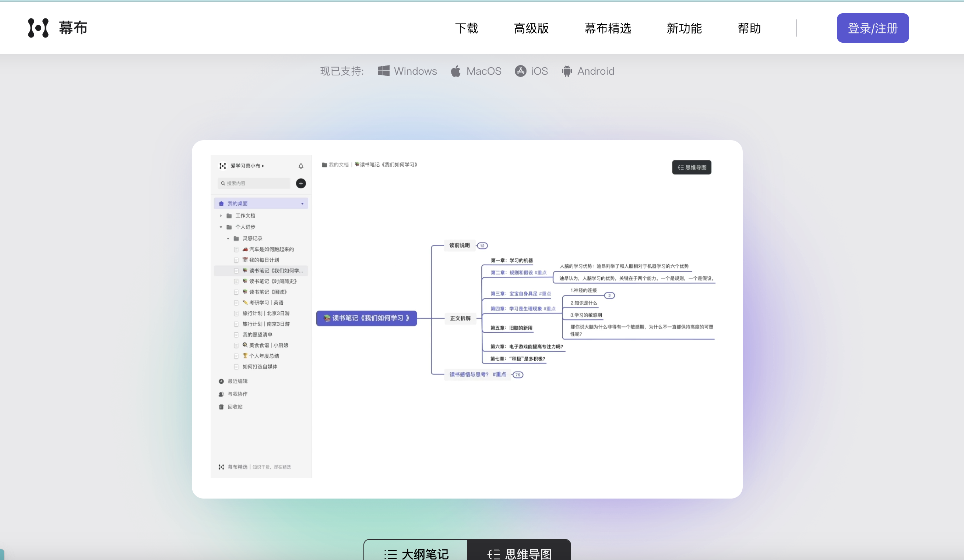Click the black plus button beside search

coord(301,184)
